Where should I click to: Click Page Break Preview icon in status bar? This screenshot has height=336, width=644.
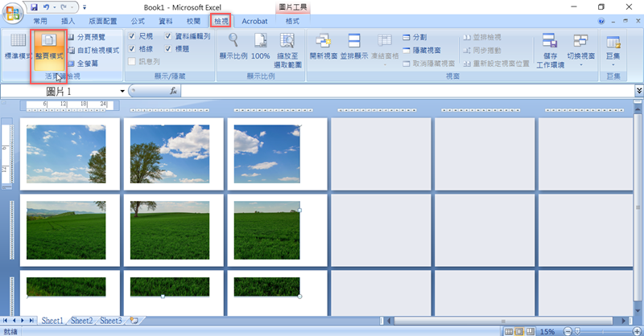click(x=530, y=331)
